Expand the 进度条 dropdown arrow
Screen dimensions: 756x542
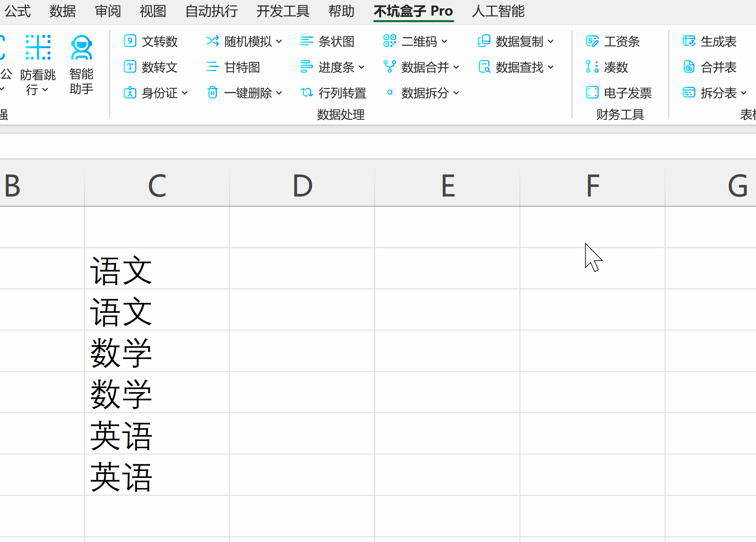[x=362, y=67]
